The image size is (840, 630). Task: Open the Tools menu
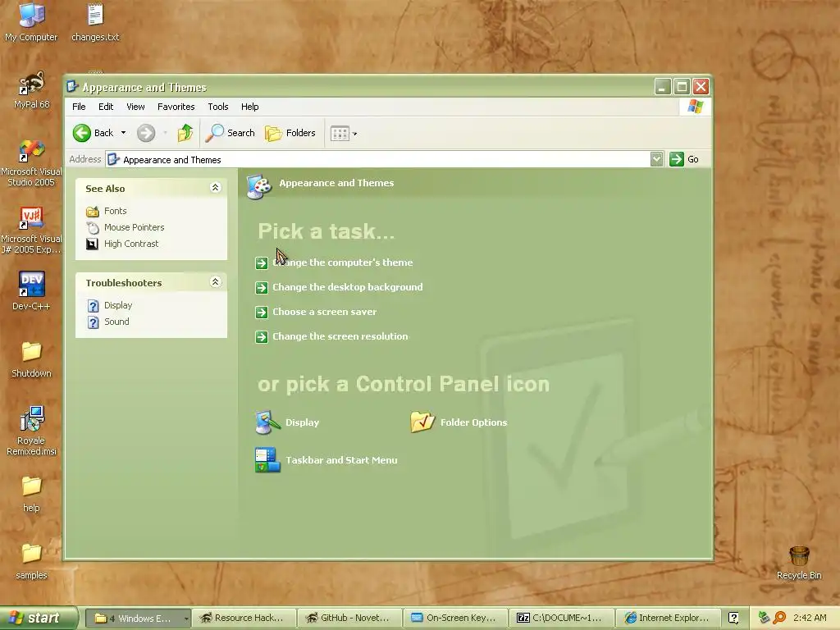(218, 107)
